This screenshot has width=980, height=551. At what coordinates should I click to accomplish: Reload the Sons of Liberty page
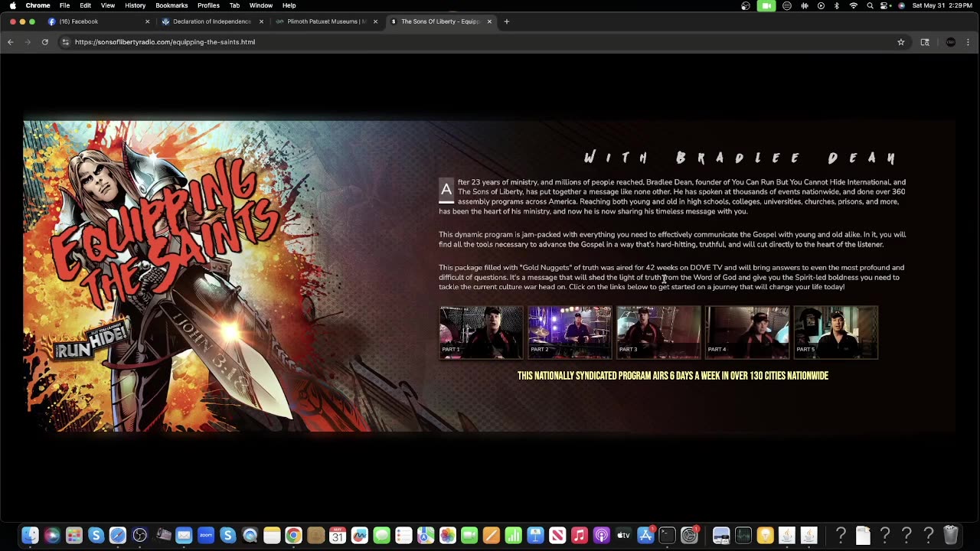(45, 42)
